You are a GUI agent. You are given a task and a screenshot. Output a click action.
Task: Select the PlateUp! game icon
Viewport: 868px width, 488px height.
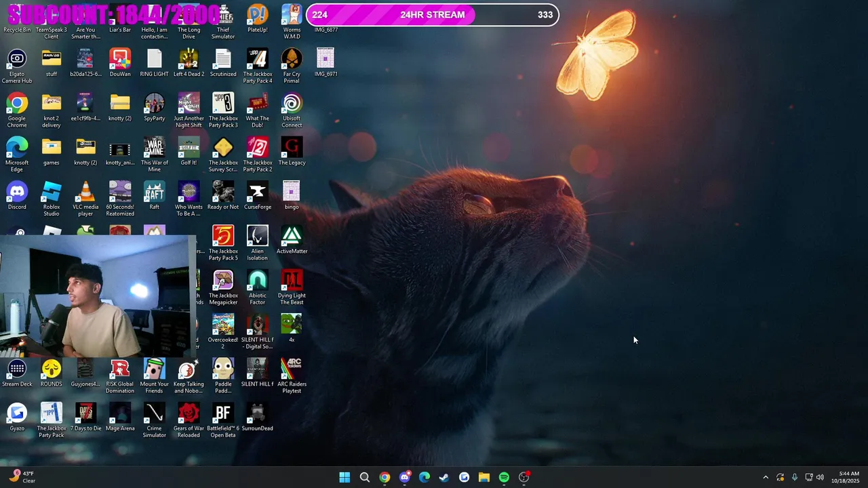[257, 18]
